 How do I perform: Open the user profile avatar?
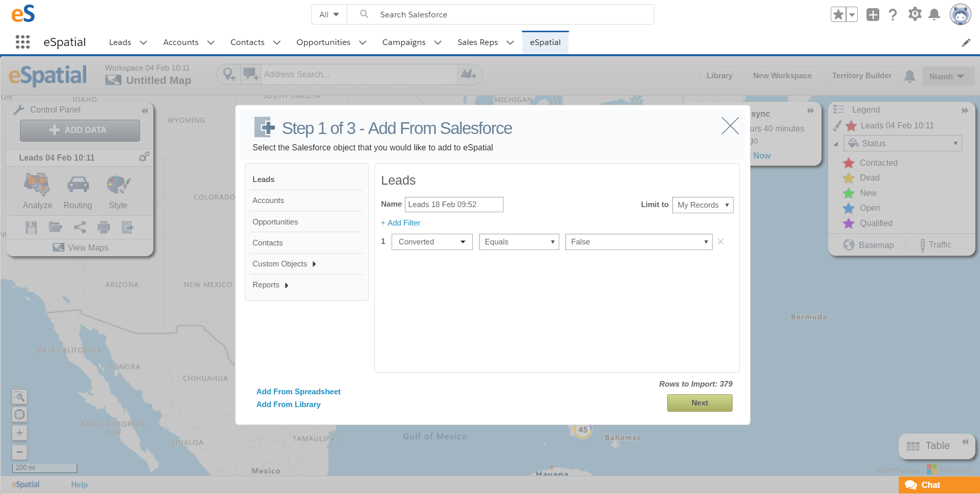(961, 14)
